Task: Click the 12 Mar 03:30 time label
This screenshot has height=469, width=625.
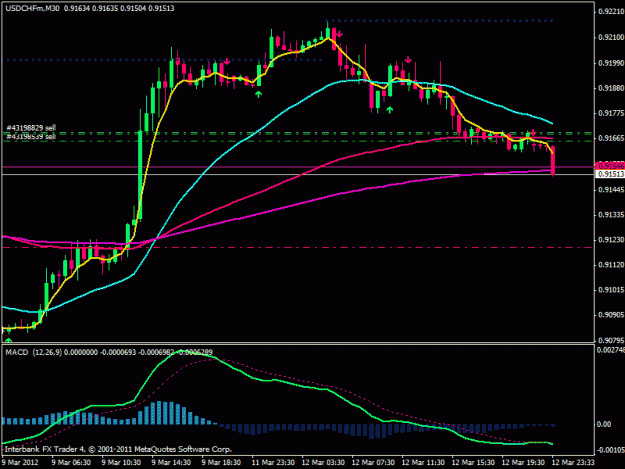Action: [323, 462]
